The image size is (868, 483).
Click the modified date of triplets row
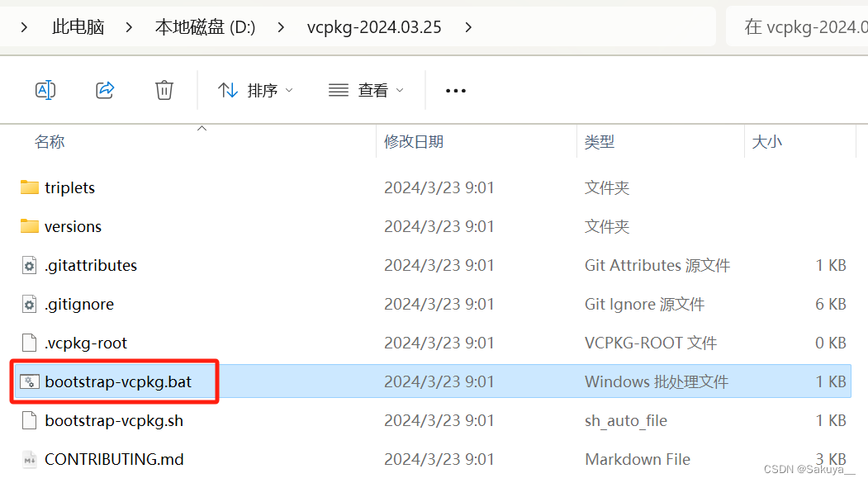439,187
